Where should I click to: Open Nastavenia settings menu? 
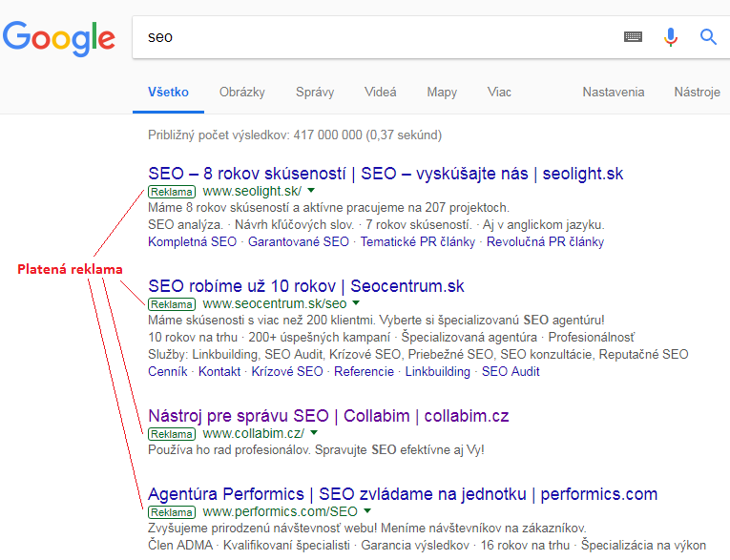[614, 93]
